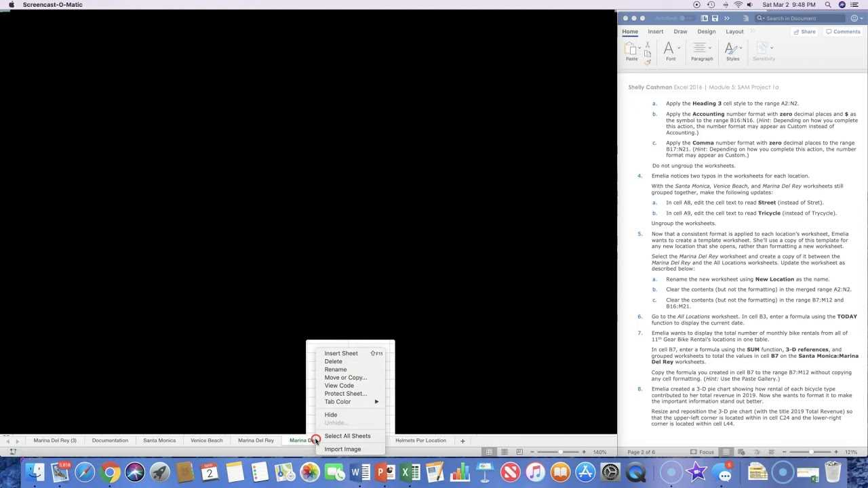
Task: Click Excel 140% zoom level
Action: click(x=600, y=452)
